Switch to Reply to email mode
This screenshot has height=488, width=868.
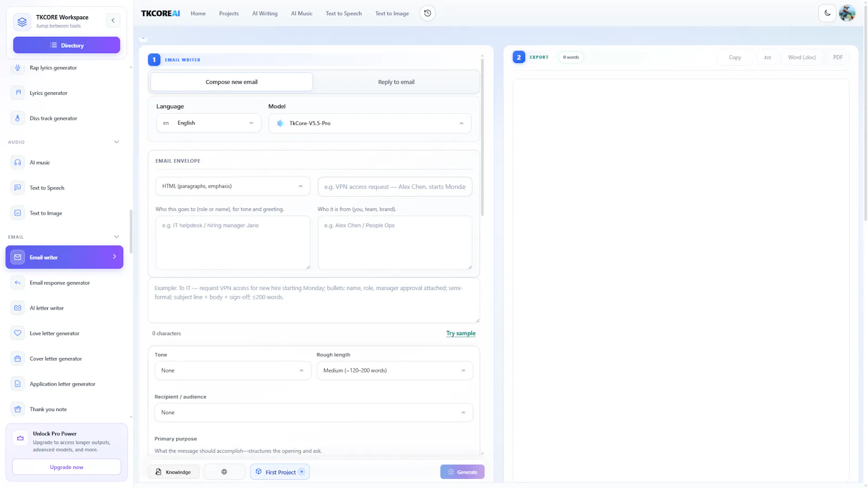396,82
